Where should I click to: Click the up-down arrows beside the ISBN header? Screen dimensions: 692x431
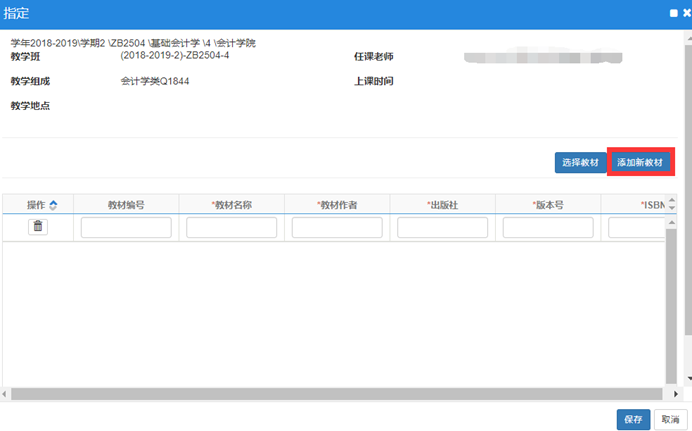coord(672,204)
